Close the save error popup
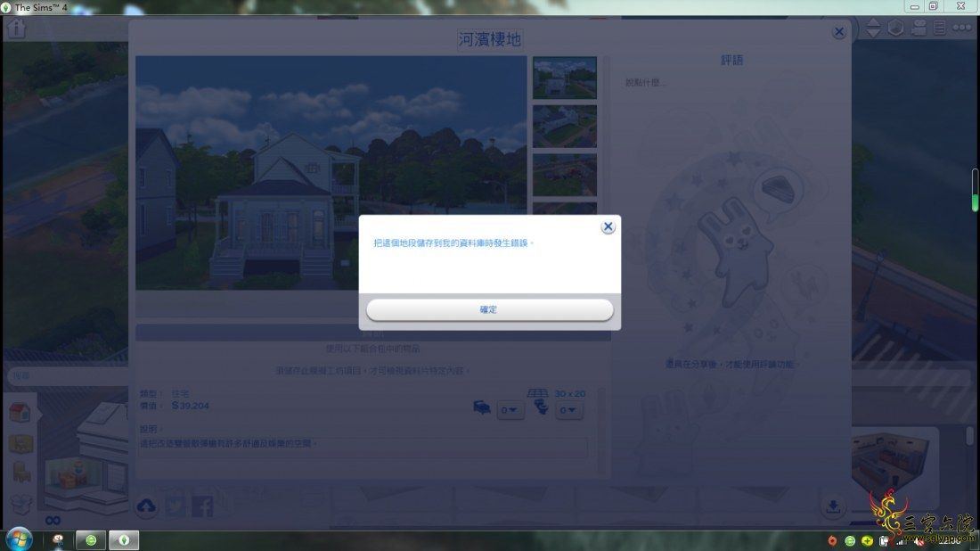 (x=608, y=226)
